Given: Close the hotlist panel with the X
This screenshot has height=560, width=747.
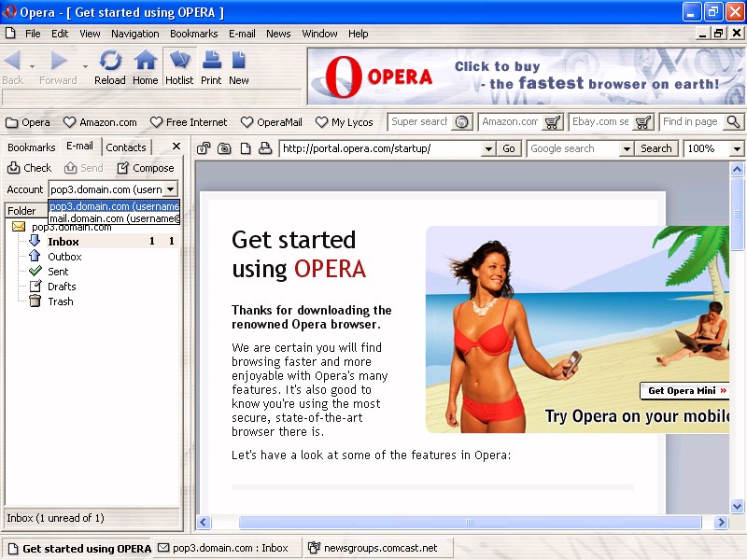Looking at the screenshot, I should (x=176, y=147).
